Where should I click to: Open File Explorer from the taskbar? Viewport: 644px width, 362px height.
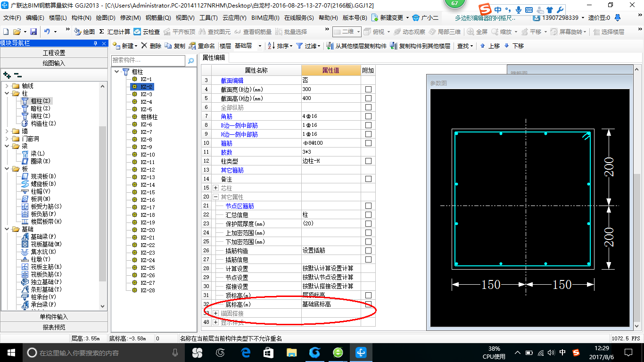291,353
